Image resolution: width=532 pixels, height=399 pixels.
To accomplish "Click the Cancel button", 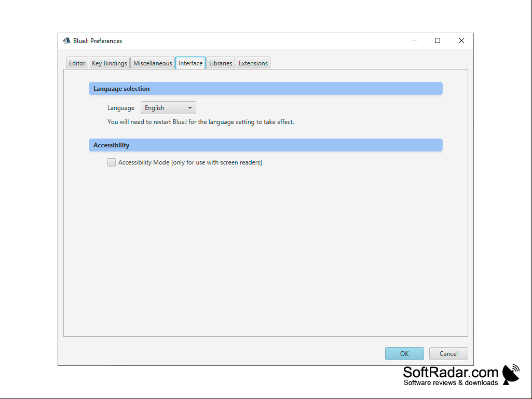I will 448,353.
